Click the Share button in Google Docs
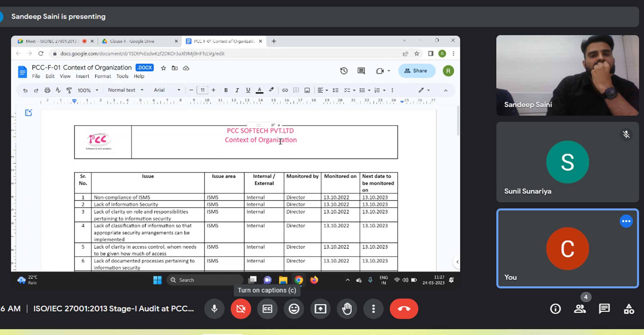The image size is (644, 335). (x=416, y=71)
